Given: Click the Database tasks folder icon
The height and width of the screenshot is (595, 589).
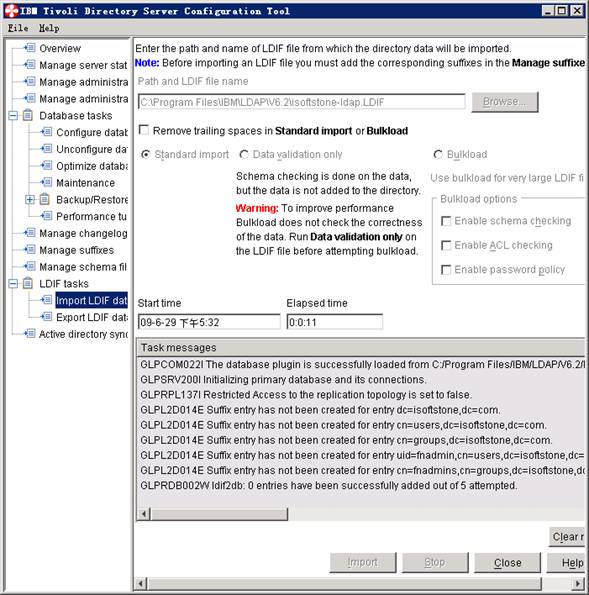Looking at the screenshot, I should pyautogui.click(x=28, y=115).
